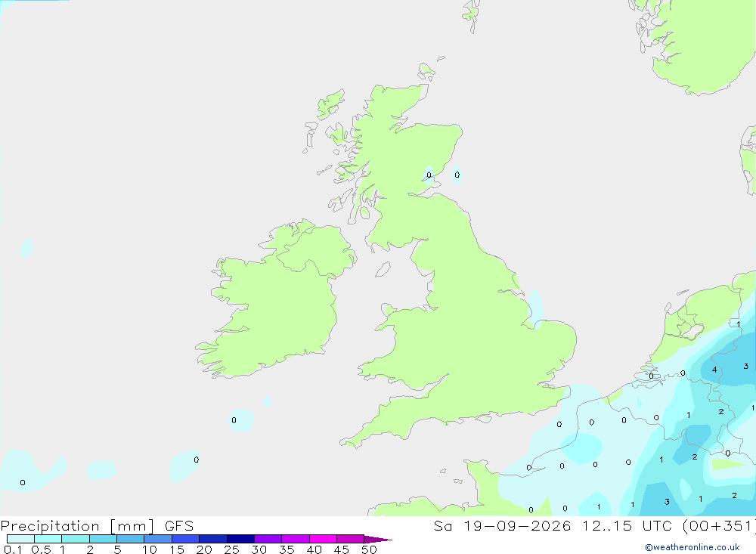Viewport: 756px width, 554px height.
Task: Click the lightest cyan 0.1–0.5 mm legend swatch
Action: [20, 539]
